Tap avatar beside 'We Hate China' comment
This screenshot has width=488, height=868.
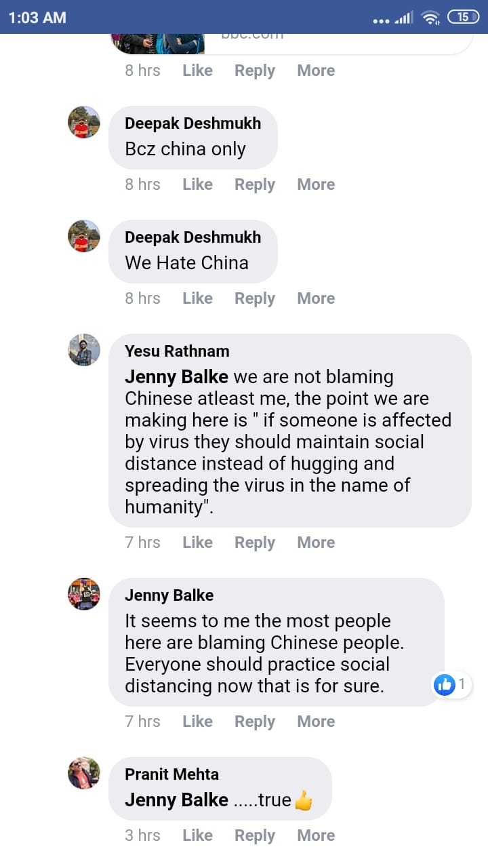pos(84,236)
